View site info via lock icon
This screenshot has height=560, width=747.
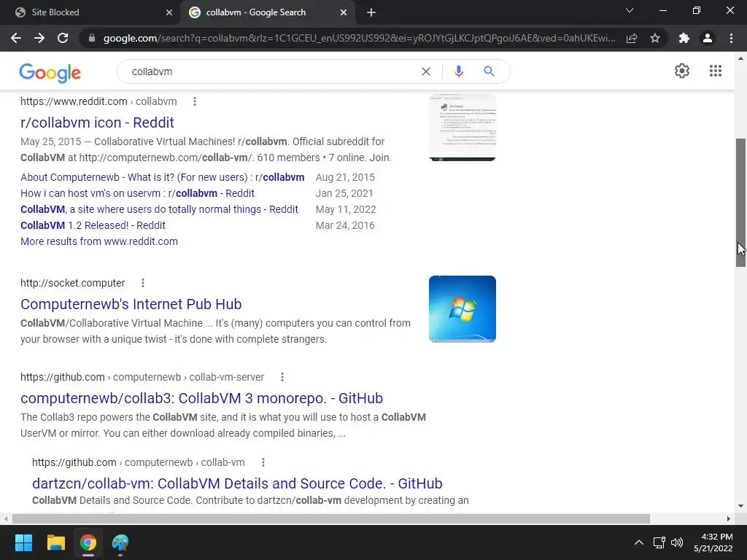[x=92, y=38]
